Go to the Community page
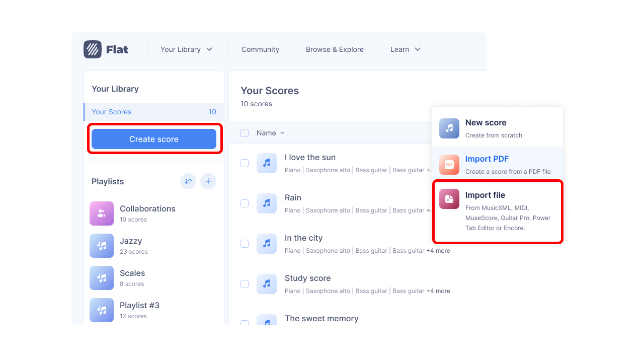This screenshot has width=644, height=357. [260, 49]
